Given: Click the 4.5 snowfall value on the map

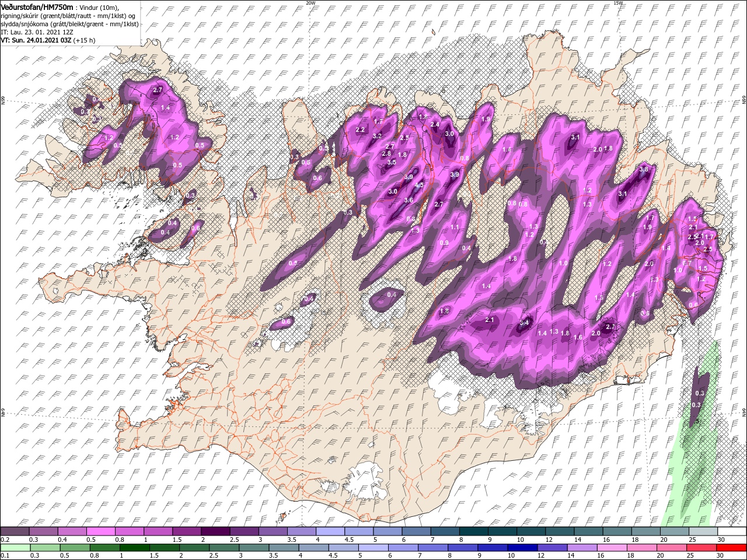Looking at the screenshot, I should pos(419,185).
